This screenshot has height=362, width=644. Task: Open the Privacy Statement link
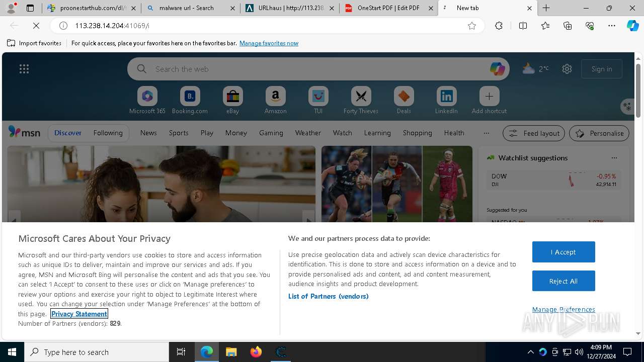tap(79, 314)
